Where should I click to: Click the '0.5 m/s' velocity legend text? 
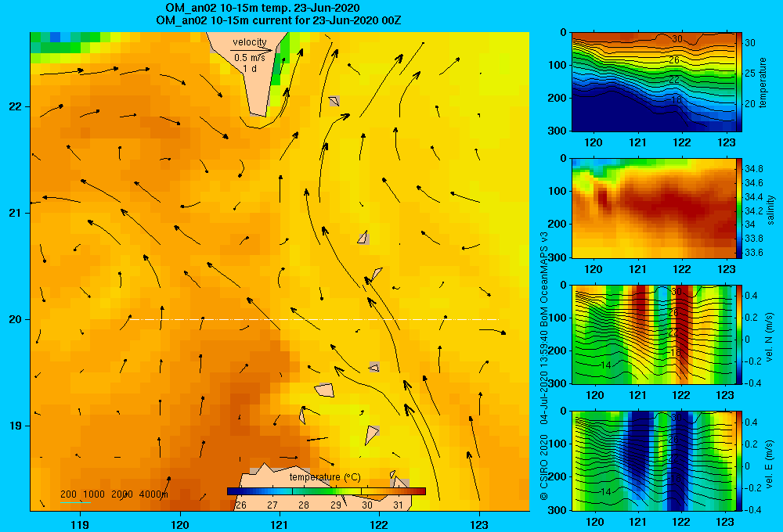pyautogui.click(x=250, y=58)
